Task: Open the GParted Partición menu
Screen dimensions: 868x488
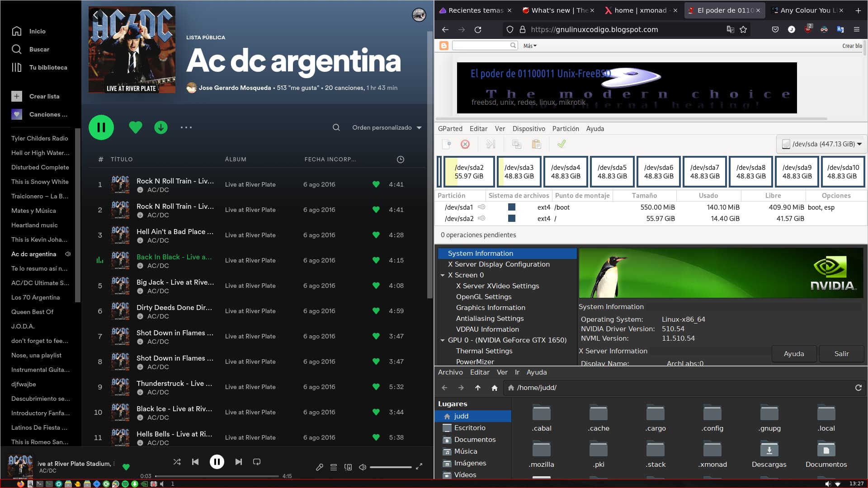Action: (x=565, y=129)
